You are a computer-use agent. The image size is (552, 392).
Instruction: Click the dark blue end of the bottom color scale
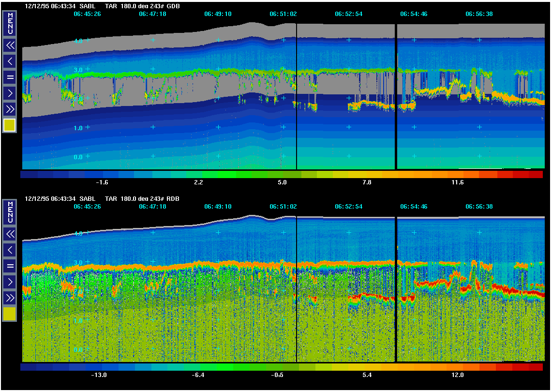pos(29,367)
